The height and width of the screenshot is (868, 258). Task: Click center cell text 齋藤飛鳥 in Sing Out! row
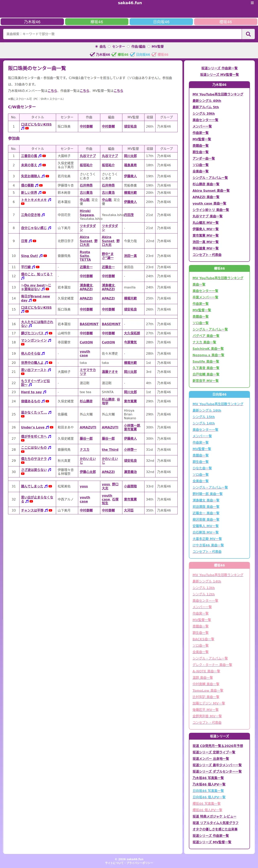[x=64, y=256]
